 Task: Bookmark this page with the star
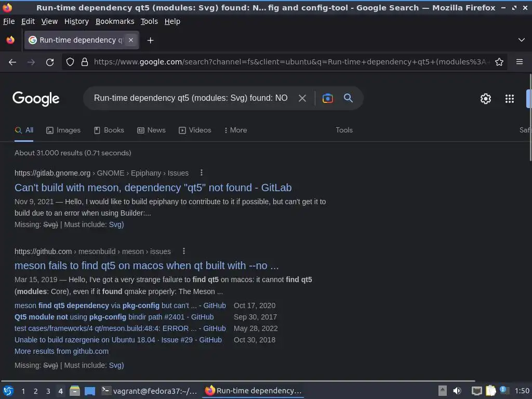coord(499,62)
